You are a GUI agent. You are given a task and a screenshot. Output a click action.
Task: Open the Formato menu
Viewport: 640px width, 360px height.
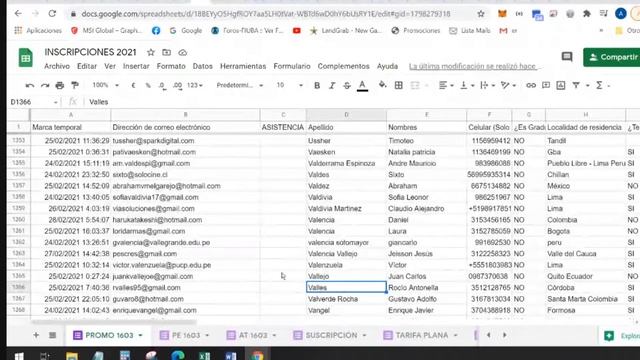tap(171, 66)
